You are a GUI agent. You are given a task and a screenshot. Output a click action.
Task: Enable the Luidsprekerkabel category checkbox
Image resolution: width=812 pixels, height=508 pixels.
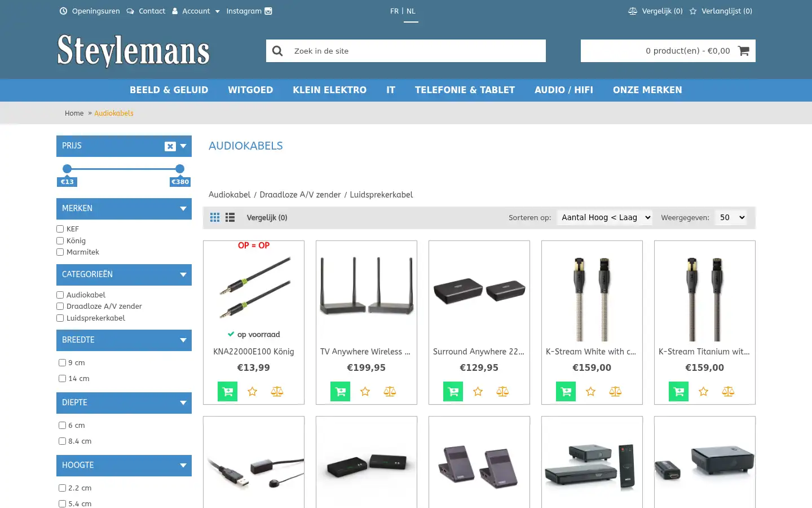pyautogui.click(x=60, y=318)
